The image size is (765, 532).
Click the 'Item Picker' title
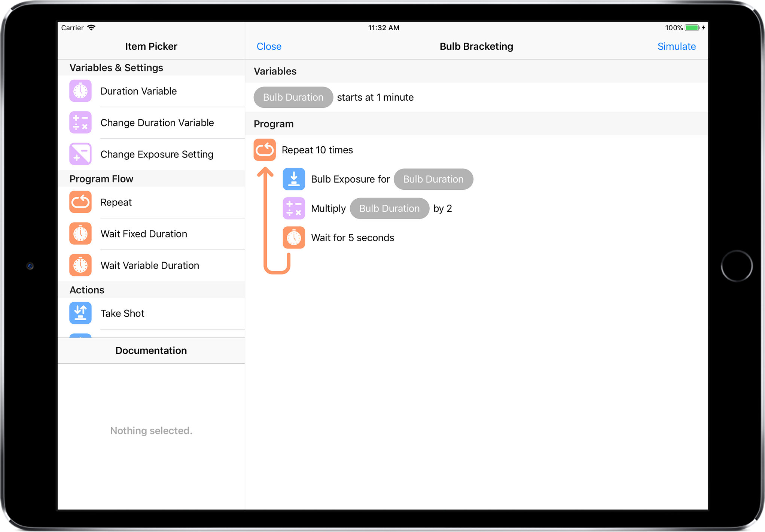tap(151, 46)
